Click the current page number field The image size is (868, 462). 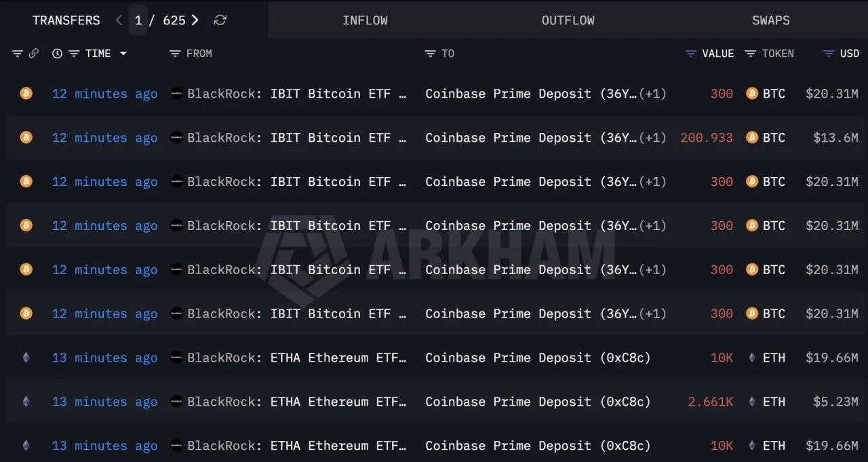click(x=138, y=20)
